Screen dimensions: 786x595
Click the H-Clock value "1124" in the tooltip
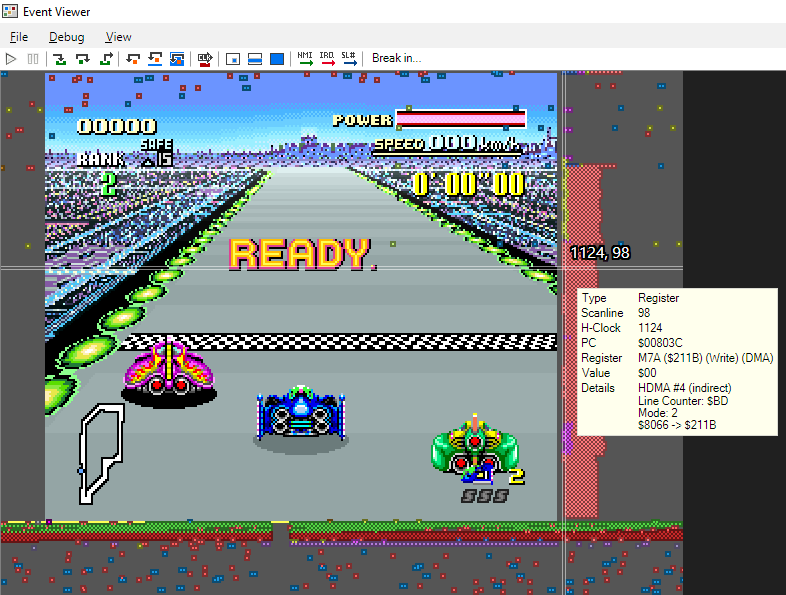(x=650, y=328)
